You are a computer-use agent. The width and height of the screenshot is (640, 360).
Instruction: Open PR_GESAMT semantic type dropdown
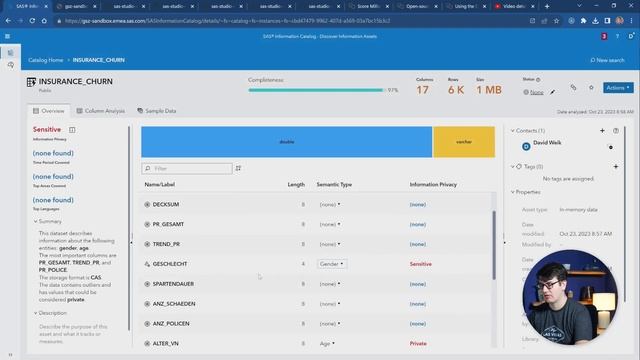coord(330,224)
